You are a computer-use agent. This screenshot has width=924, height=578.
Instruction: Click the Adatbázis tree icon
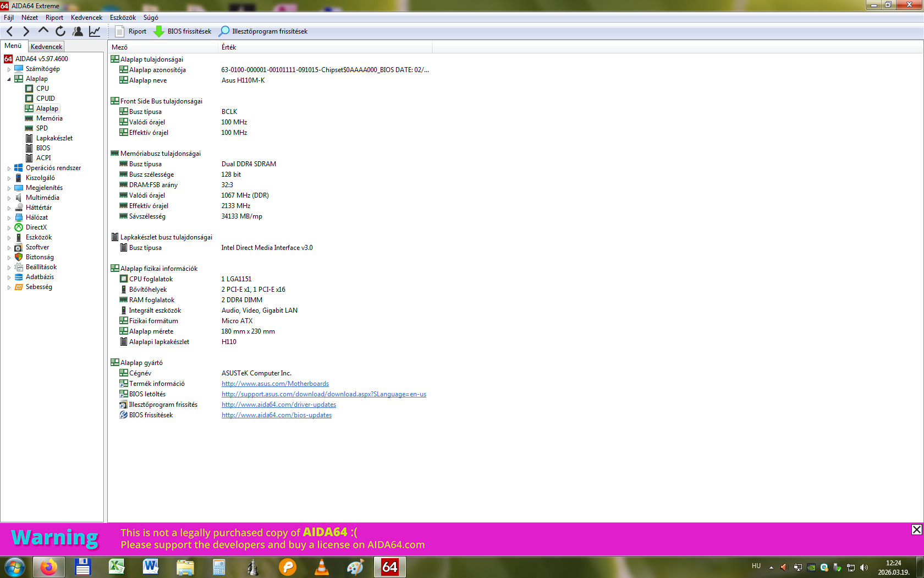(x=19, y=277)
